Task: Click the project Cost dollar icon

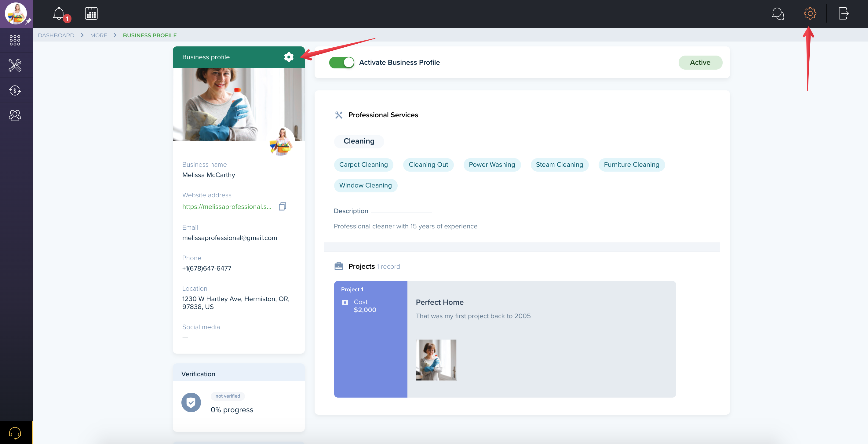Action: click(345, 303)
